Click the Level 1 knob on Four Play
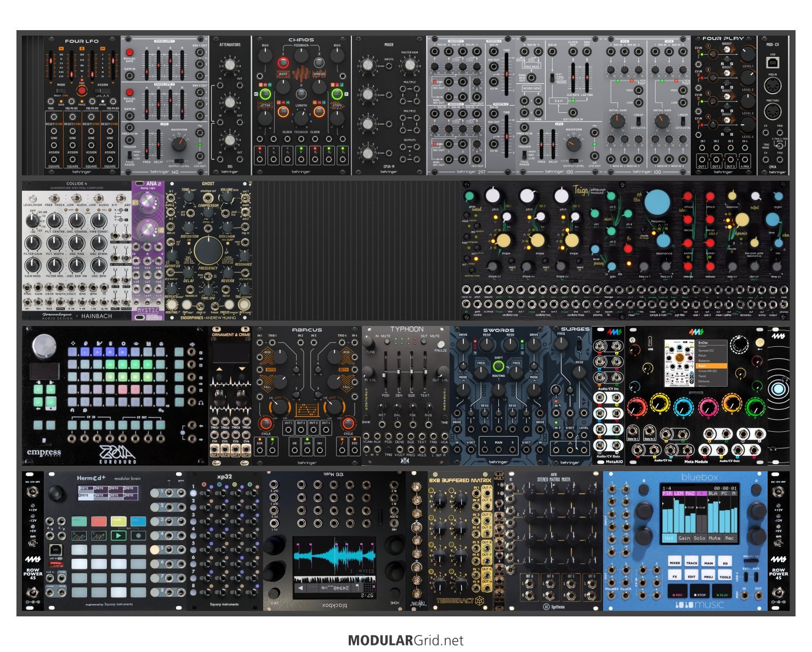Viewport: 812px width, 652px height. (x=748, y=54)
